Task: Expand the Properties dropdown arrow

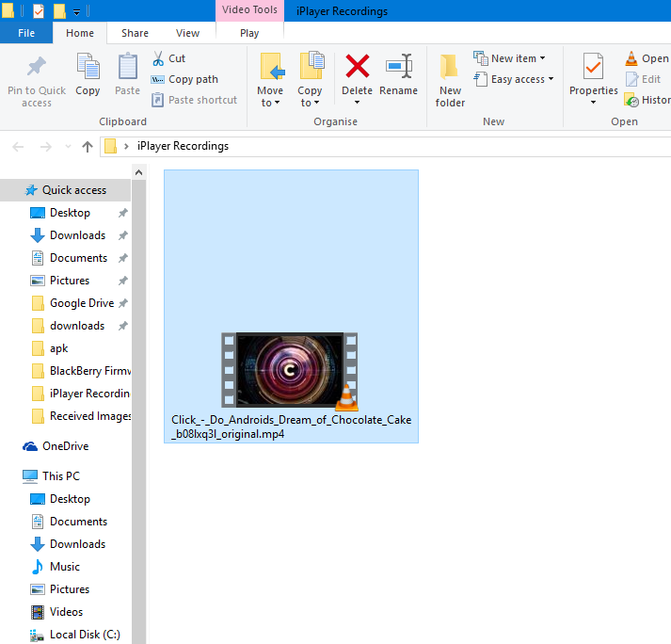Action: [593, 103]
